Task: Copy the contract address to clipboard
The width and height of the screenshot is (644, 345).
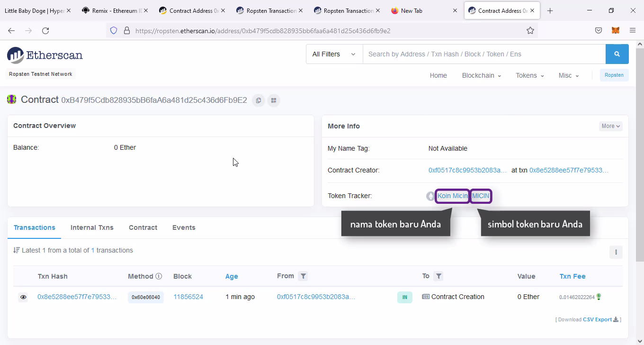Action: 258,100
